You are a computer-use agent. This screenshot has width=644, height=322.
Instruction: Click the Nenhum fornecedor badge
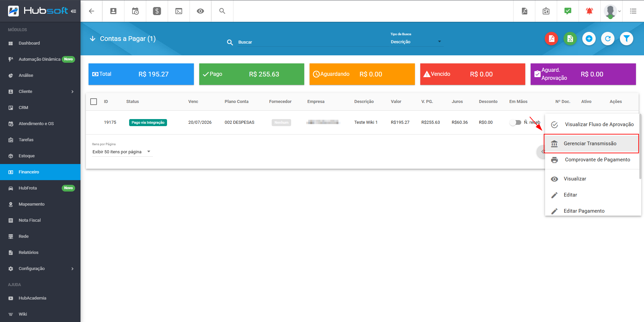pyautogui.click(x=281, y=122)
